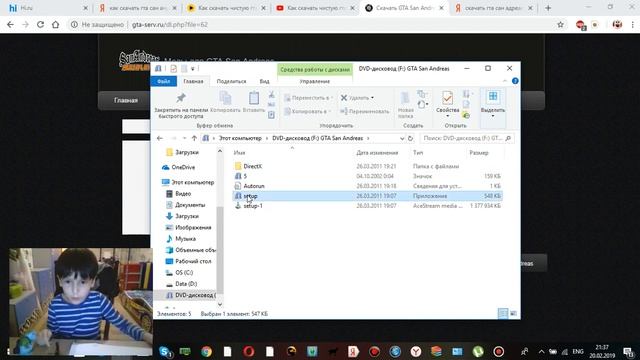The height and width of the screenshot is (360, 640).
Task: Click chevron after GTA San Andreas in path
Action: pos(368,138)
